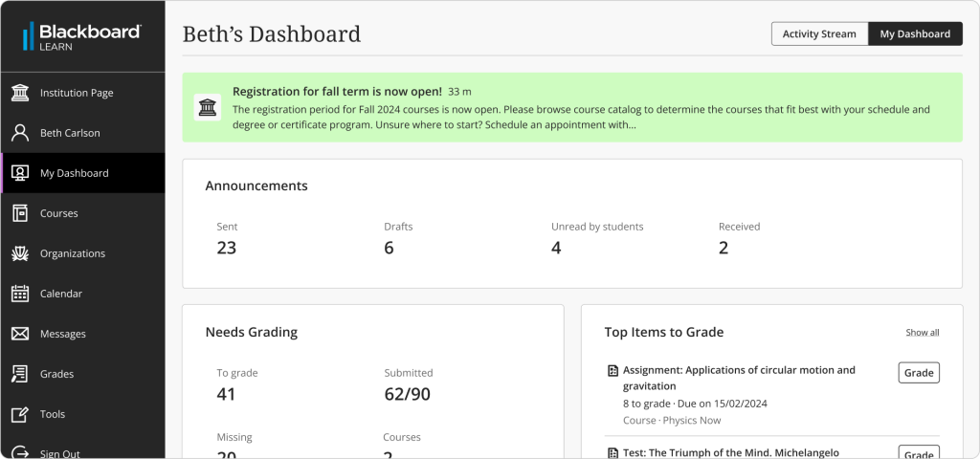
Task: Open My Dashboard in the sidebar
Action: 75,173
